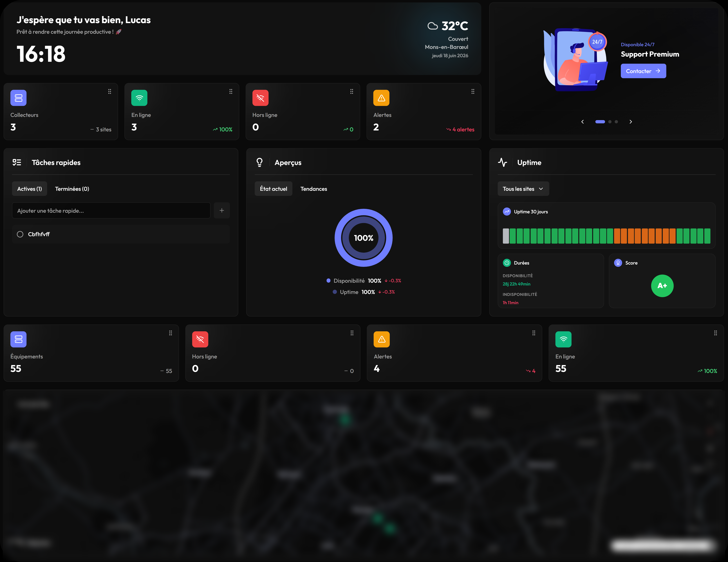728x562 pixels.
Task: Click the Cbfhfvff task name
Action: tap(39, 234)
